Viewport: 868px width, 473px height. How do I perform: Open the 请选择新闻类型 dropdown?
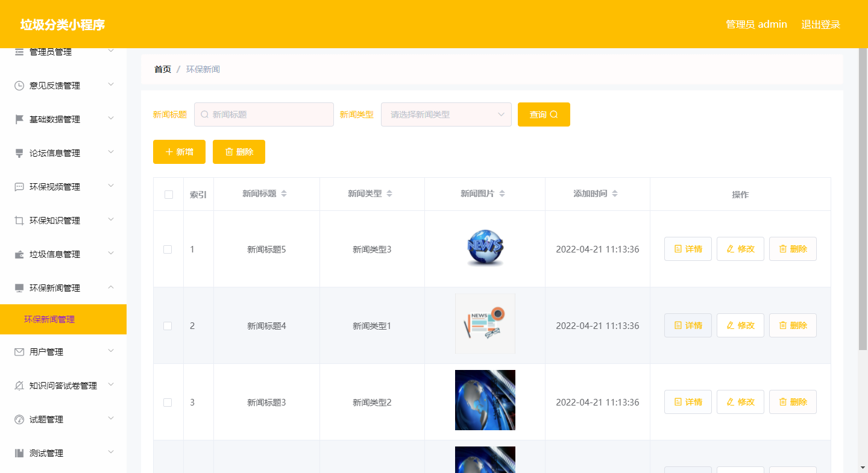pos(446,114)
